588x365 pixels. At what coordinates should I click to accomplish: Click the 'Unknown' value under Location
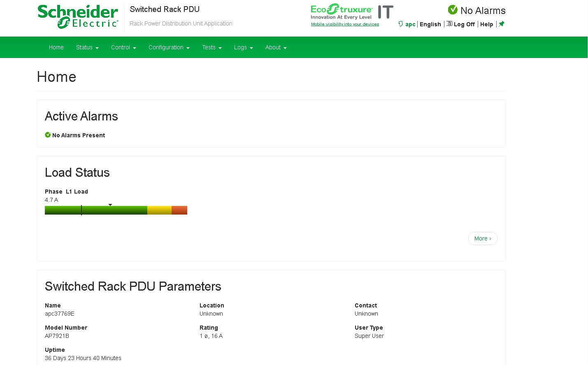(211, 314)
